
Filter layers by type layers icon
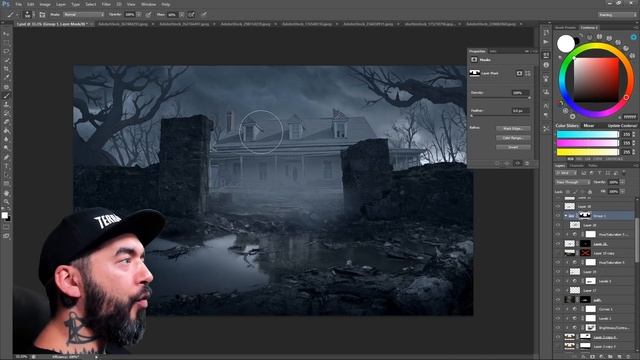(x=600, y=173)
